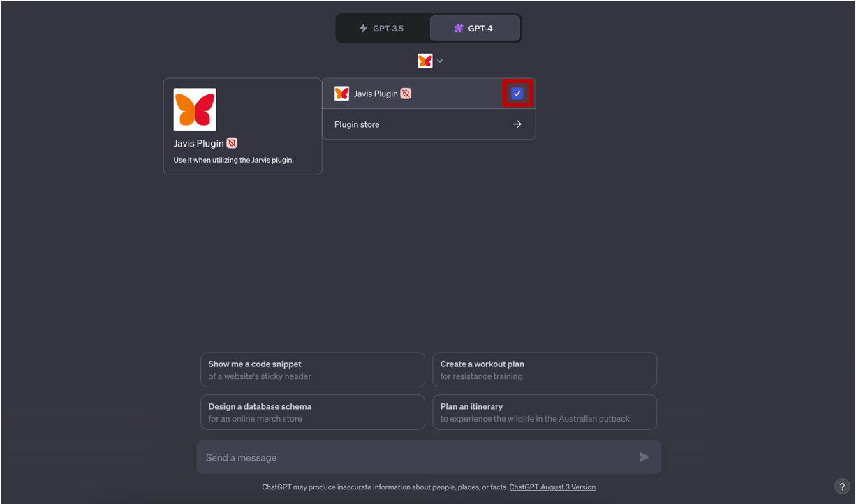Select the 'Javis Plugin' label in dropdown list
Screen dimensions: 856x504
(376, 94)
